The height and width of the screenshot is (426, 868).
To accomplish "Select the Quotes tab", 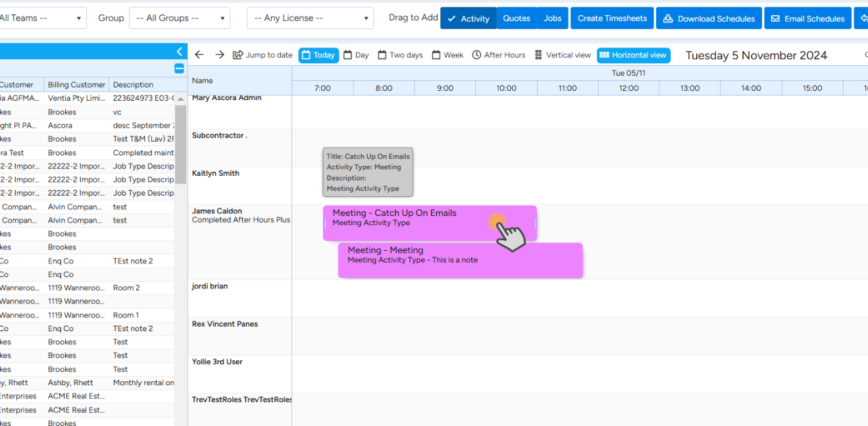I will click(517, 18).
